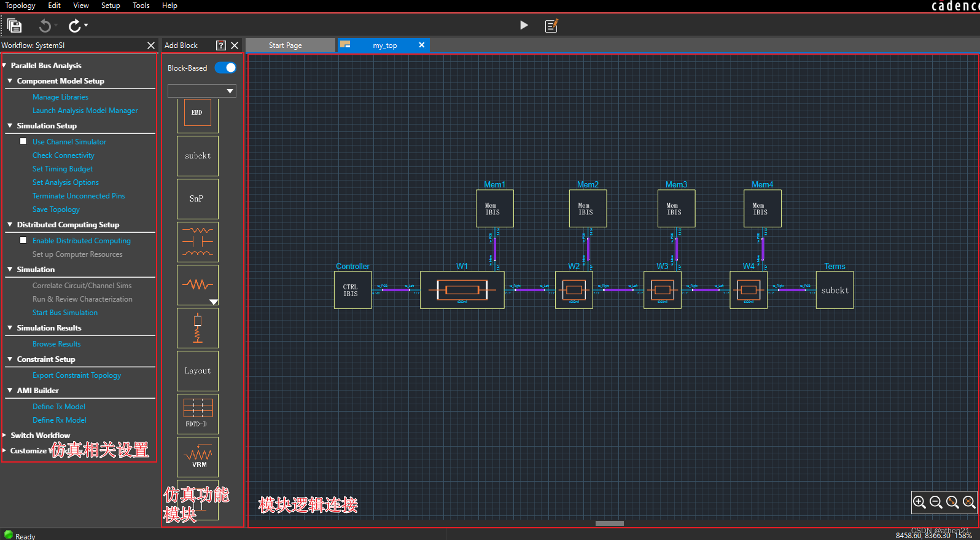Zoom out on the canvas
Screen dimensions: 980x540
point(936,502)
